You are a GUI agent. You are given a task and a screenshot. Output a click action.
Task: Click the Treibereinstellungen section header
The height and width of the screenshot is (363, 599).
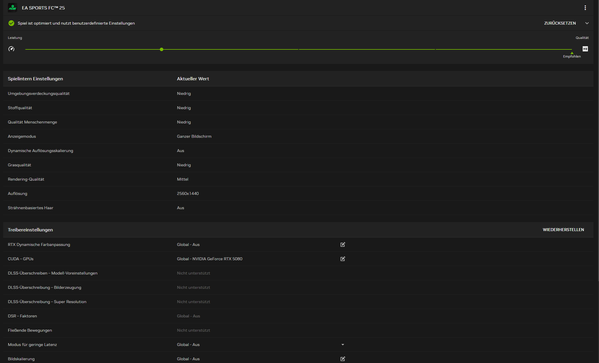click(30, 230)
